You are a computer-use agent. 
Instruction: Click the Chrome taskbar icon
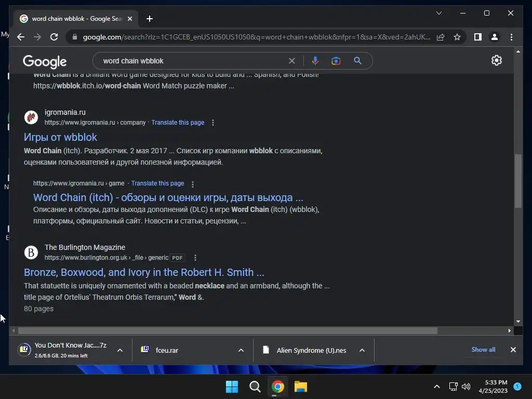click(x=277, y=387)
